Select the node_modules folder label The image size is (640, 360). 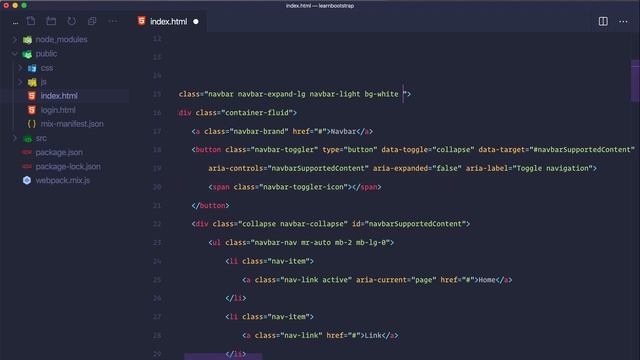tap(61, 40)
